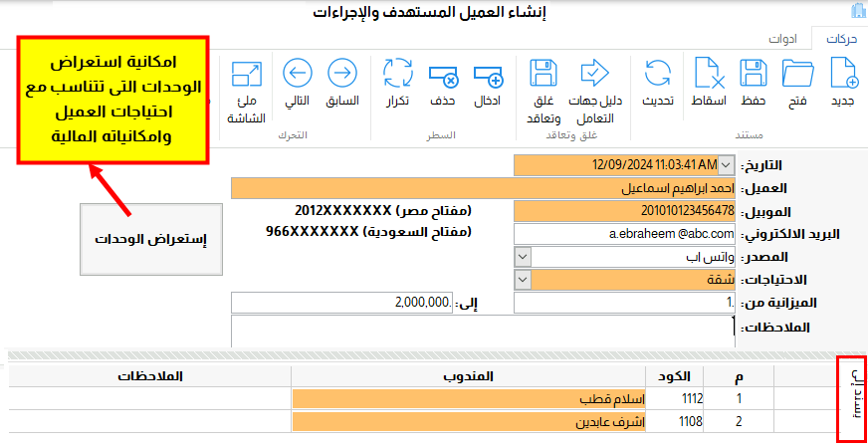Go to the previous record (السابق)
This screenshot has width=868, height=447.
pos(342,75)
